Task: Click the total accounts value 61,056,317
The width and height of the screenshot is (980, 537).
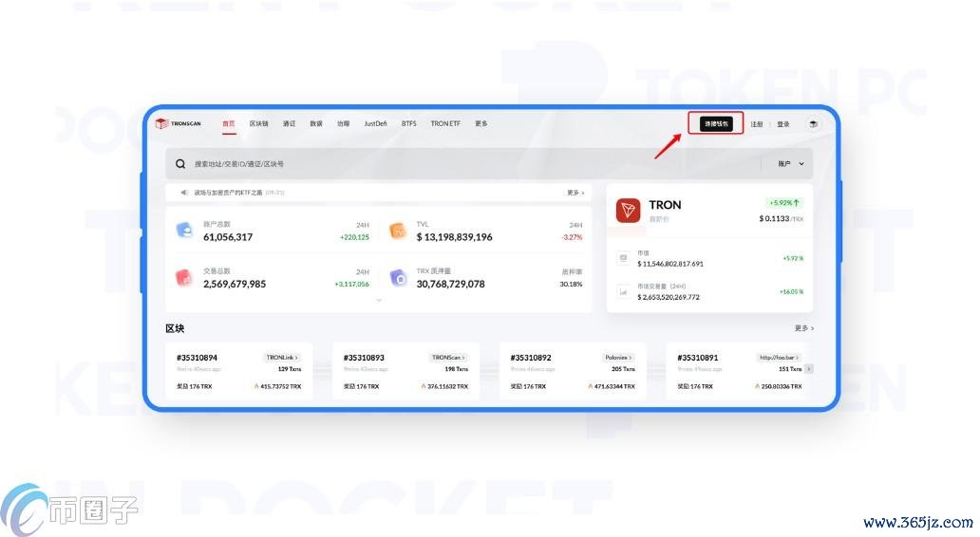Action: coord(228,237)
